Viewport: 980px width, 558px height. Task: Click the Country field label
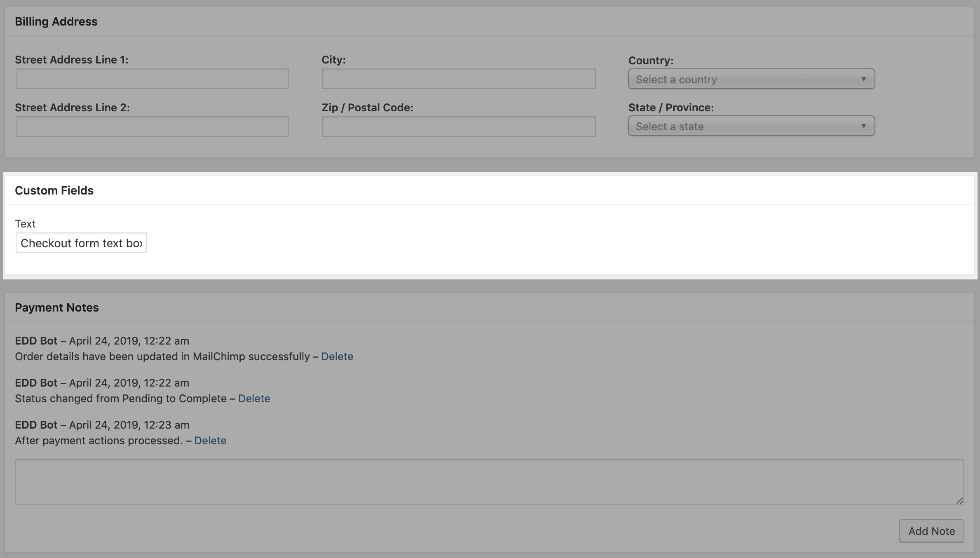[651, 61]
